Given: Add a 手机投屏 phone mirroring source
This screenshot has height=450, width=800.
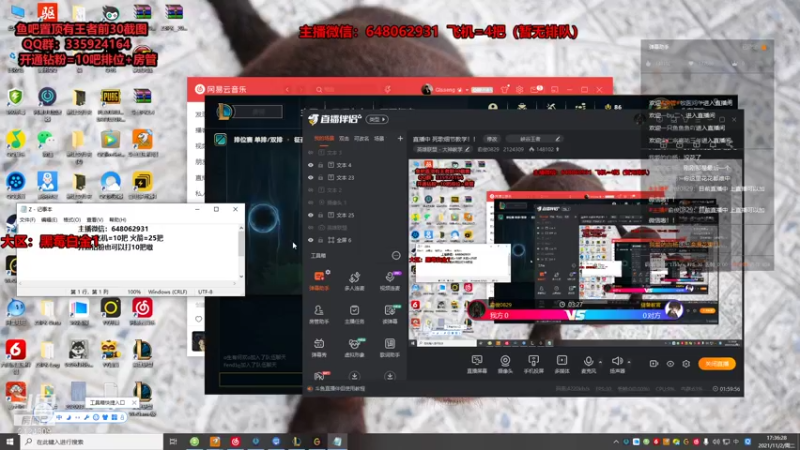Looking at the screenshot, I should click(533, 364).
